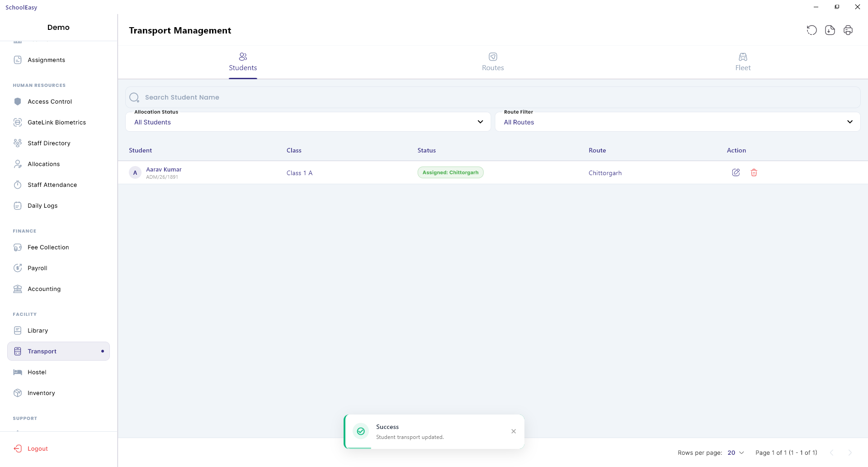Image resolution: width=868 pixels, height=467 pixels.
Task: Click the GateLink Biometrics icon
Action: 18,122
